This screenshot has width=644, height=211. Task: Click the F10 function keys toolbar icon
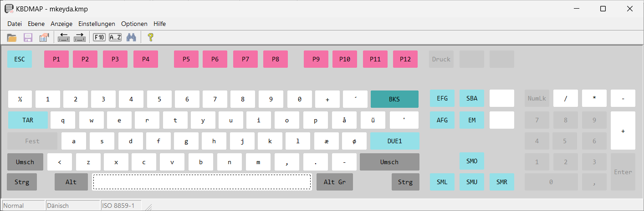(99, 38)
